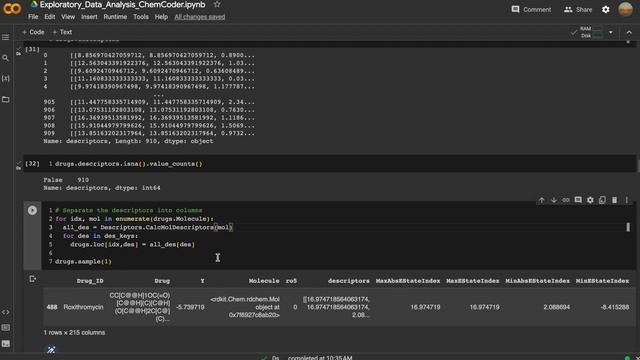Star the Exploratory_Data_Analysis_ChemCoder notebook
640x360 pixels.
coord(217,4)
